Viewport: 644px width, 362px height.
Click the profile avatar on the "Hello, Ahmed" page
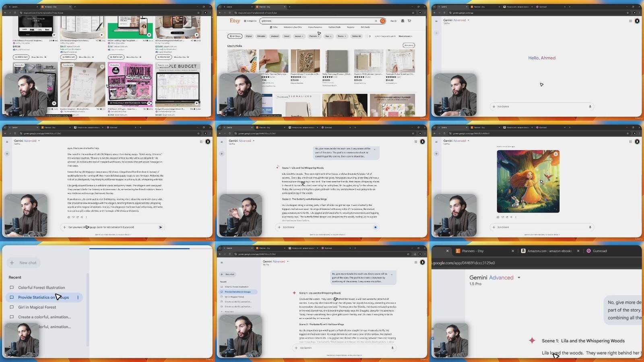637,21
